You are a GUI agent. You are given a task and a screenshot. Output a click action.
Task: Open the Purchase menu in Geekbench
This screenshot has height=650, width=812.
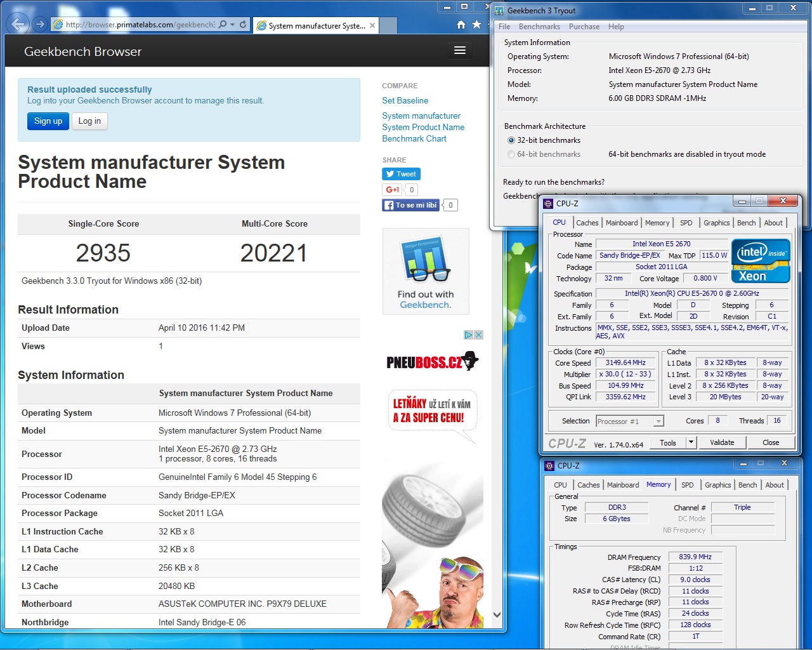(584, 27)
